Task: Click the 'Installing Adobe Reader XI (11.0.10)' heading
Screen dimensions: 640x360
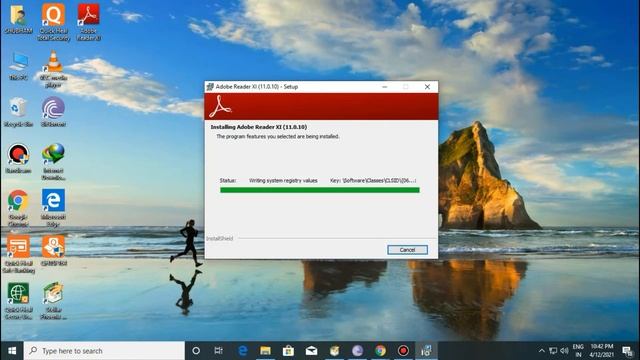Action: coord(259,127)
